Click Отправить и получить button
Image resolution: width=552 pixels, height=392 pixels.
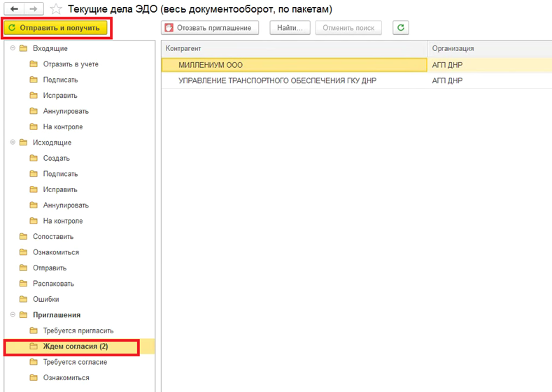55,28
